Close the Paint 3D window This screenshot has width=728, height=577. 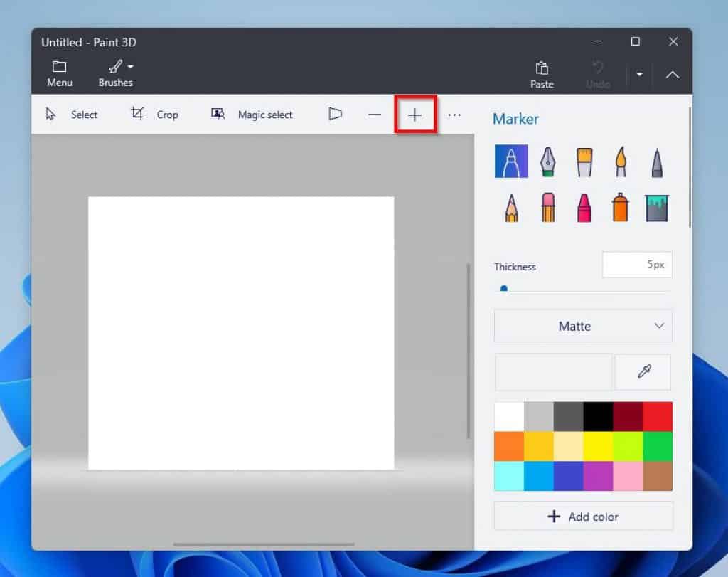tap(673, 41)
